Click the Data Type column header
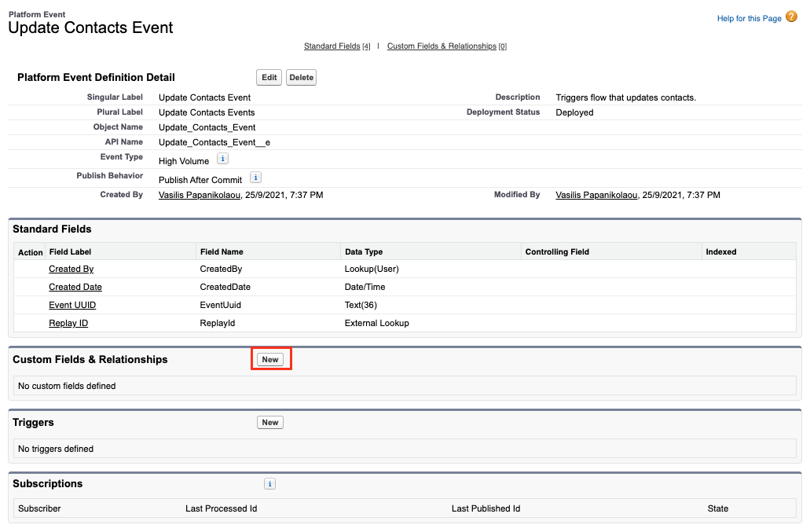Image resolution: width=810 pixels, height=532 pixels. tap(364, 251)
